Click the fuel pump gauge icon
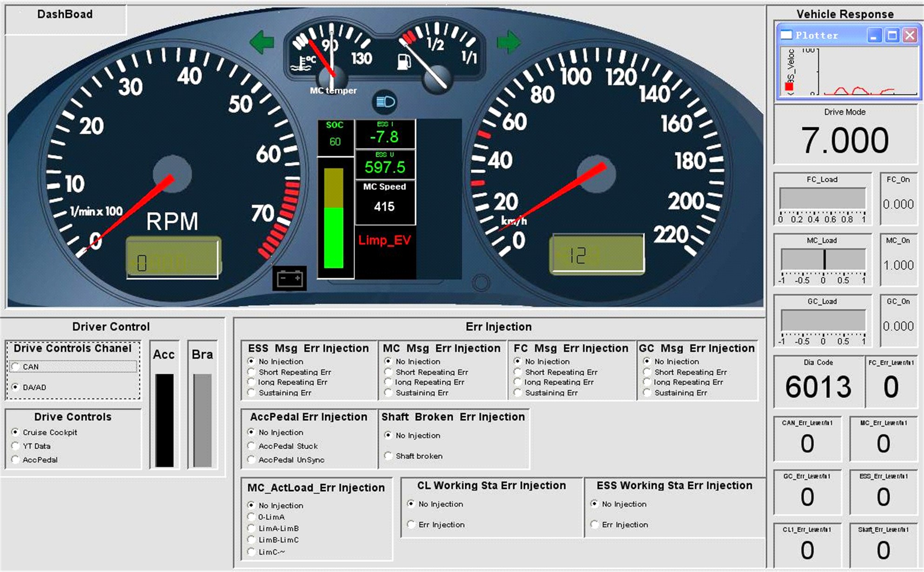The image size is (924, 572). (x=404, y=62)
